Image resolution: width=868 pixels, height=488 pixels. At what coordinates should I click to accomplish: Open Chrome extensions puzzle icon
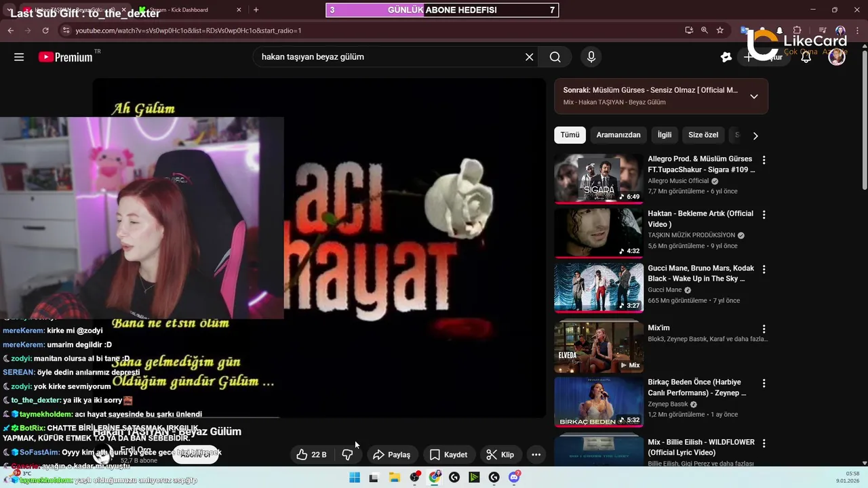tap(797, 30)
